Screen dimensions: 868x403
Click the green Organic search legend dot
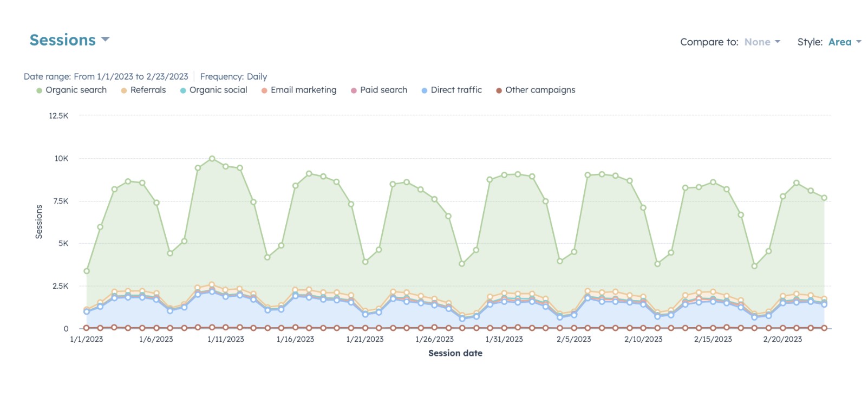coord(39,90)
